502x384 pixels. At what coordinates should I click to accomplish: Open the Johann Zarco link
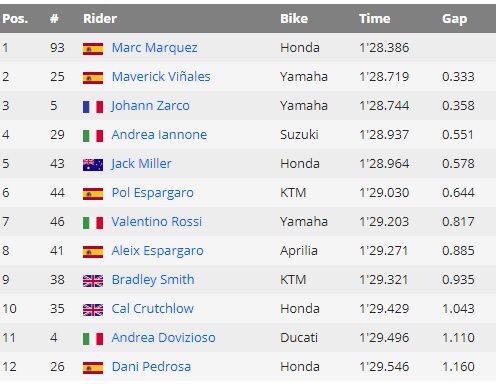pyautogui.click(x=150, y=106)
